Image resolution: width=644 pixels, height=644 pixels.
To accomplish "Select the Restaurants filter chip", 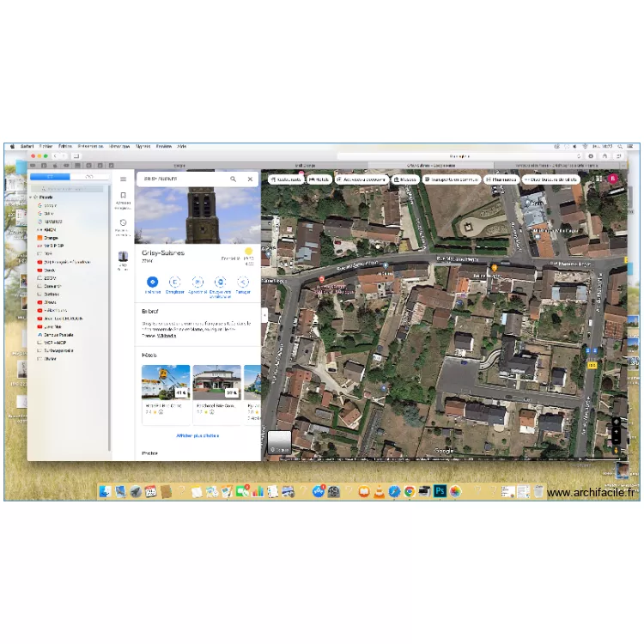I will [285, 179].
